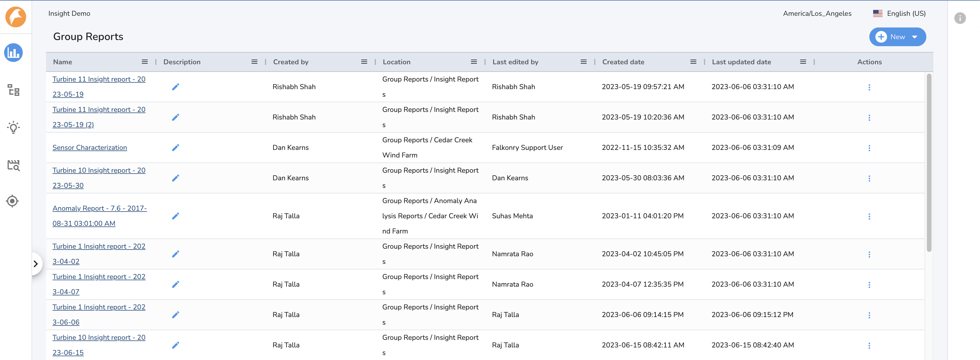Edit description of Turbine 11 report 2023-05-19
Viewport: 980px width, 360px height.
tap(175, 87)
